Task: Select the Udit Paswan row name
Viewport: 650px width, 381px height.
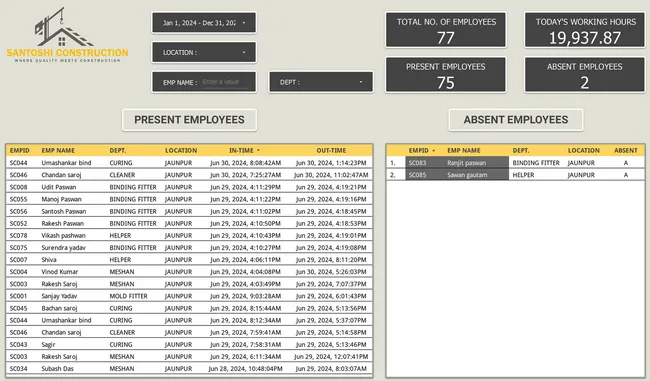Action: (58, 187)
